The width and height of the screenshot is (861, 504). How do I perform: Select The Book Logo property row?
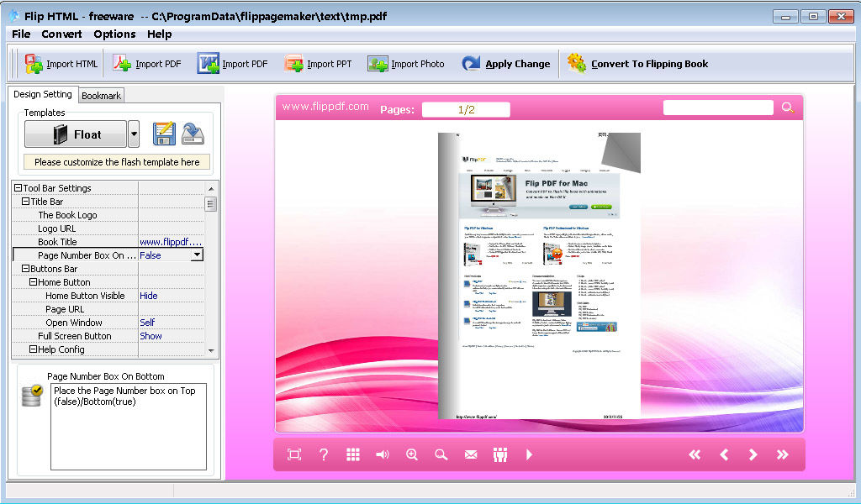(x=108, y=215)
